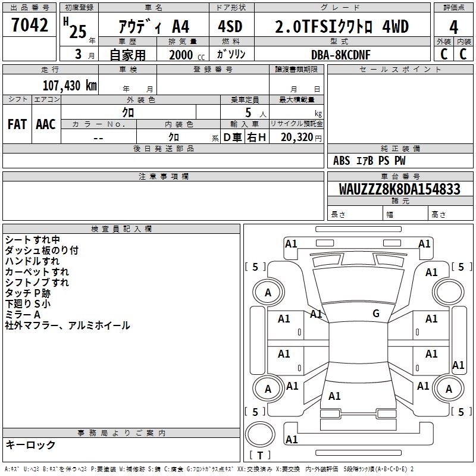Click the upper-left wheel circle marked A
Viewport: 476px width, 476px height.
[x=268, y=292]
